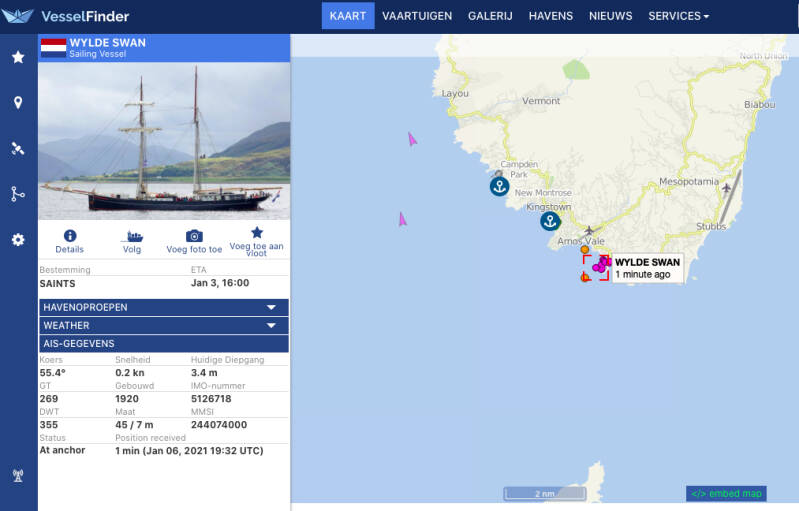Add vessel to fleet with star icon
The width and height of the screenshot is (799, 511).
tap(257, 232)
